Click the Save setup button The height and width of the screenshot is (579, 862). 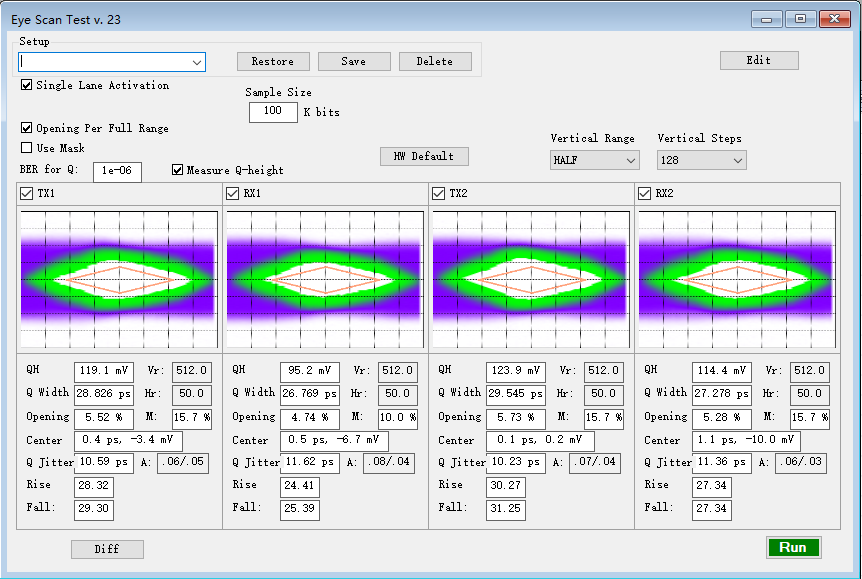coord(354,61)
